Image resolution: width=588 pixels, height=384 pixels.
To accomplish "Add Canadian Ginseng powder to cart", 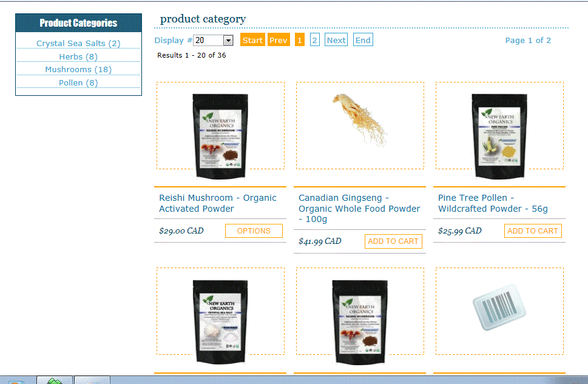I will (393, 241).
